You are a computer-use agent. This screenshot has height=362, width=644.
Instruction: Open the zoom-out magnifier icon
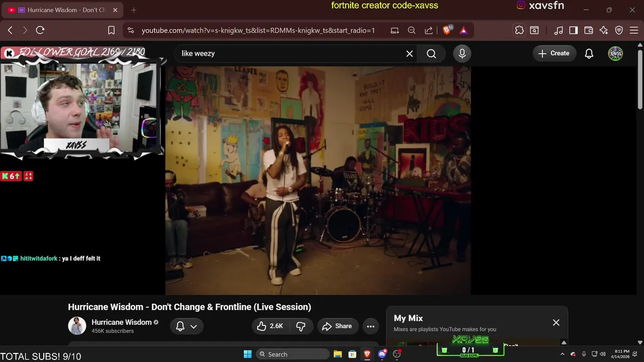pos(412,30)
